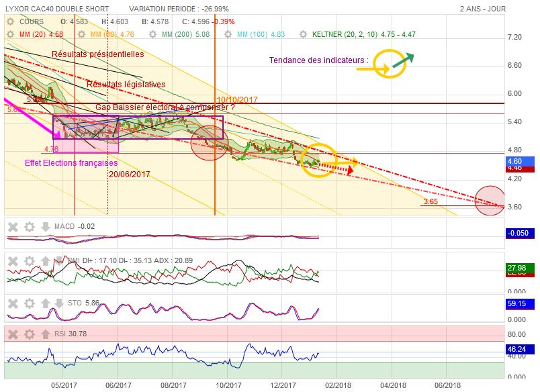The height and width of the screenshot is (392, 540).
Task: Click the 3.65 target level annotation
Action: [x=431, y=201]
